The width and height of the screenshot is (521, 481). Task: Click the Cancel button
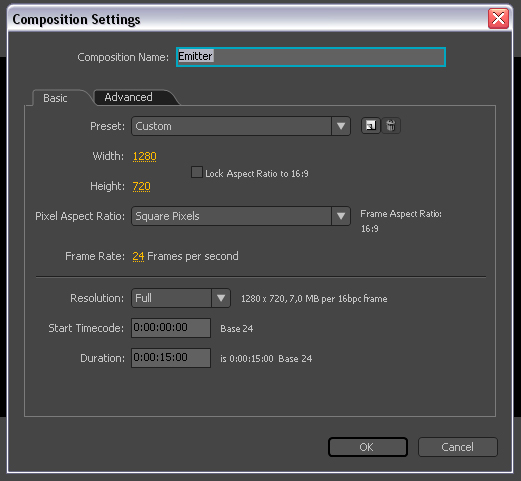(x=458, y=447)
